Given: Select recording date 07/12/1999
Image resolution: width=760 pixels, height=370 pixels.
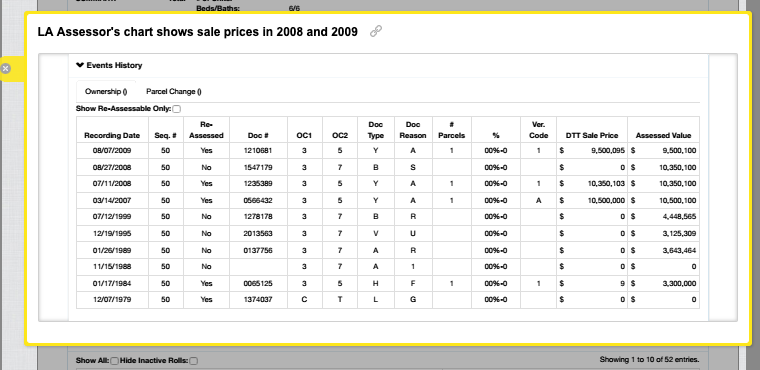Looking at the screenshot, I should click(112, 216).
